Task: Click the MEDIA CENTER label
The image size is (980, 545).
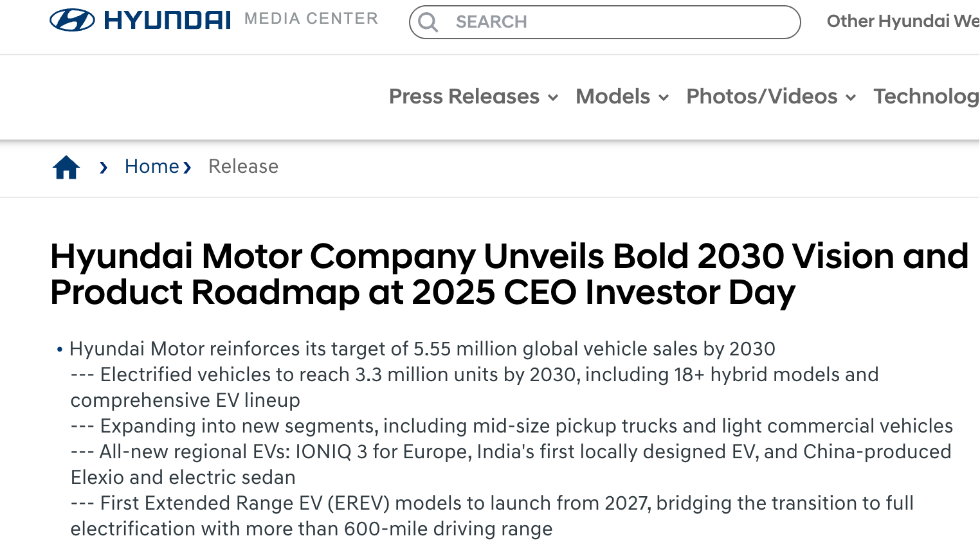Action: 311,19
